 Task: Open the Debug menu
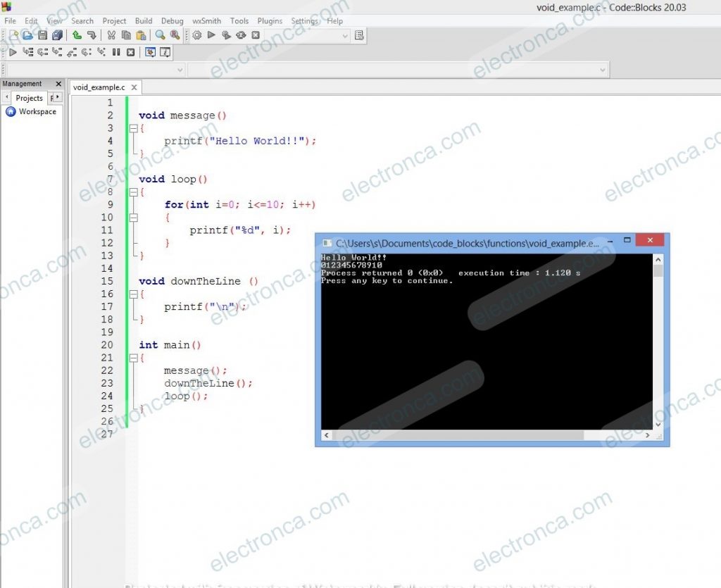173,21
